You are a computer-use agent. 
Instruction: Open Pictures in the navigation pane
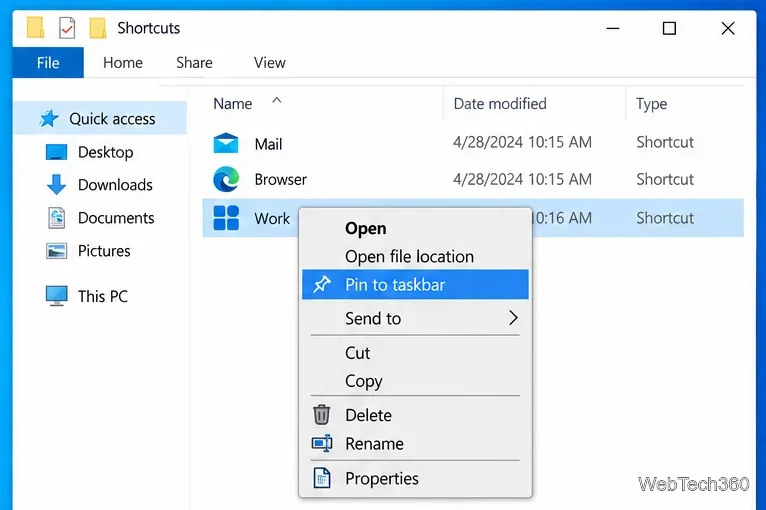[104, 251]
